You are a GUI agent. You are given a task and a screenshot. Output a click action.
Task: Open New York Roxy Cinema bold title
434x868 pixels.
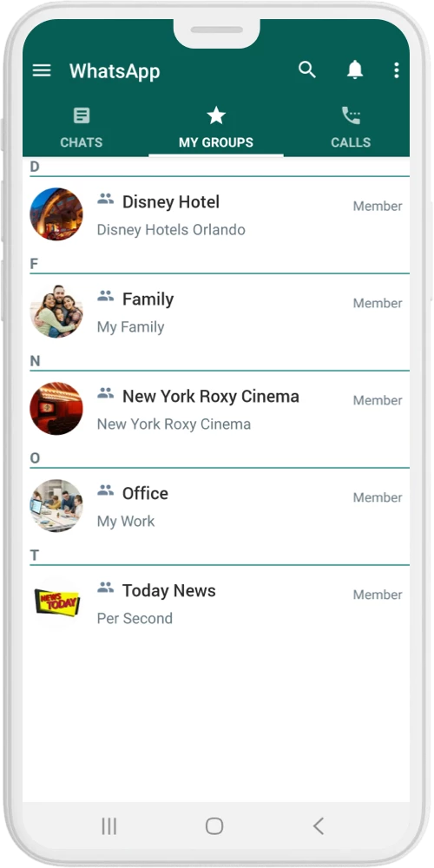(x=211, y=397)
